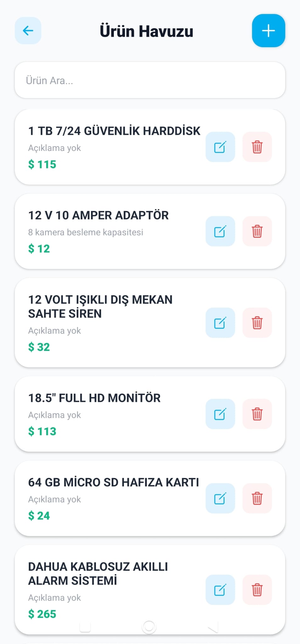Viewport: 300px width, 644px height.
Task: Tap the $ 265 price text
Action: 42,614
